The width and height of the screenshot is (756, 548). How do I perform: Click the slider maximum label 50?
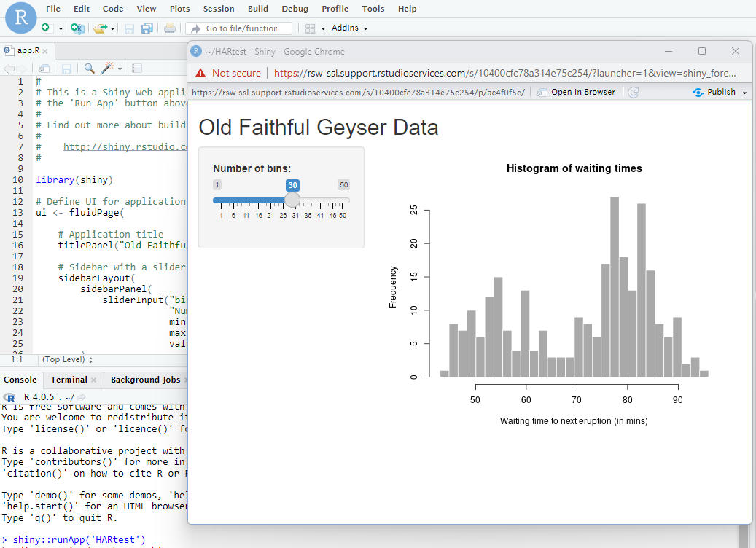[x=344, y=184]
